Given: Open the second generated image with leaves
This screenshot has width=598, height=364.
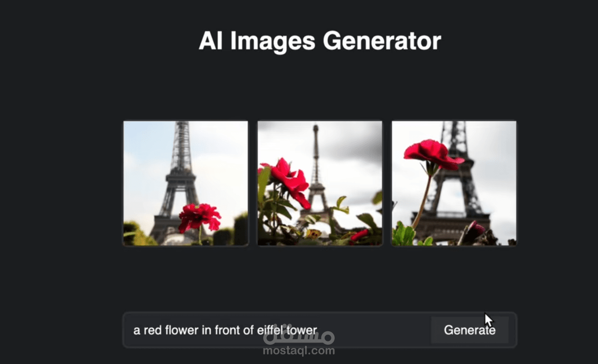Looking at the screenshot, I should click(x=320, y=183).
